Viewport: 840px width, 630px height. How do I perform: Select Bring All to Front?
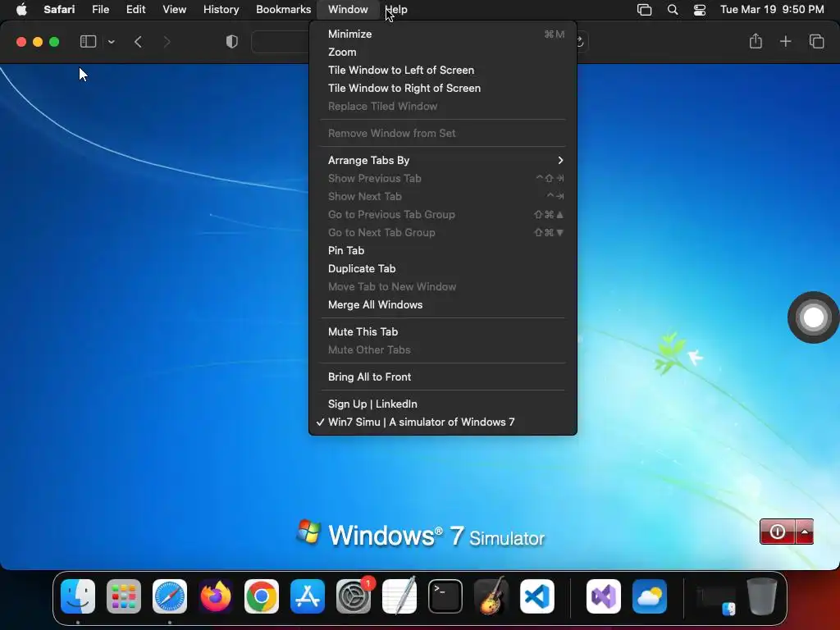tap(443, 377)
